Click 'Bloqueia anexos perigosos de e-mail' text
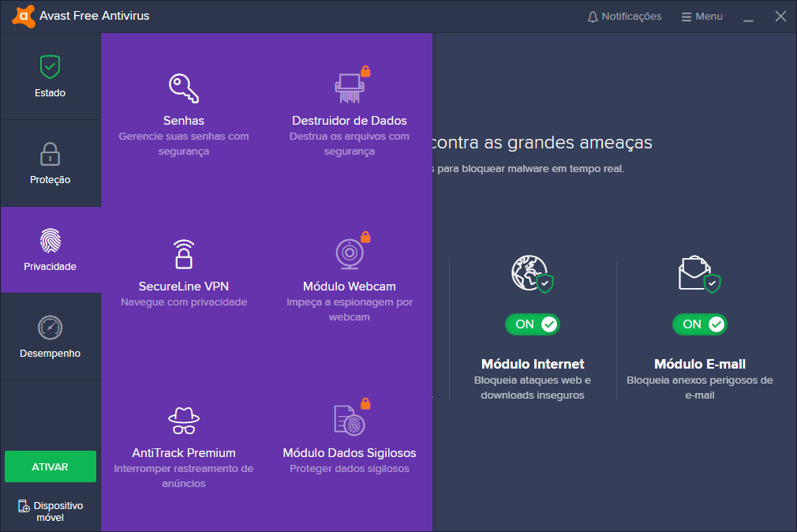Image resolution: width=797 pixels, height=532 pixels. 699,388
